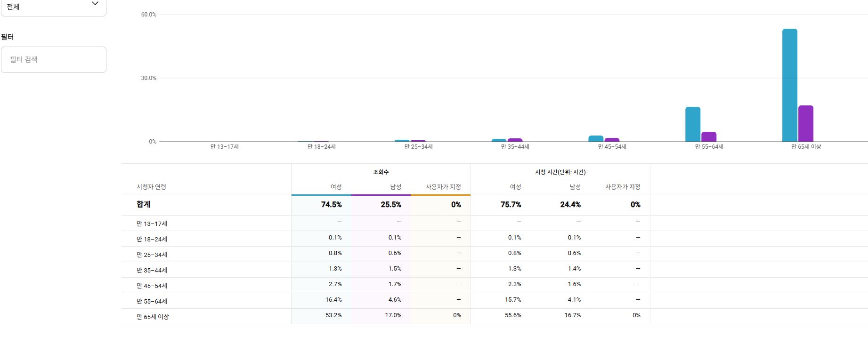Select the blue bar for 만 65세 이상
Viewport: 868px width, 344px height.
click(x=789, y=85)
